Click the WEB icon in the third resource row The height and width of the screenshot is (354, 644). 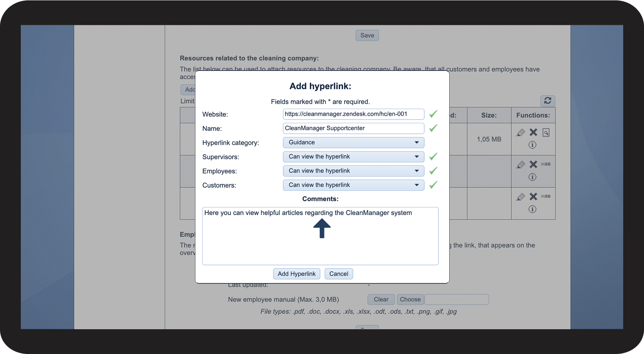[546, 197]
